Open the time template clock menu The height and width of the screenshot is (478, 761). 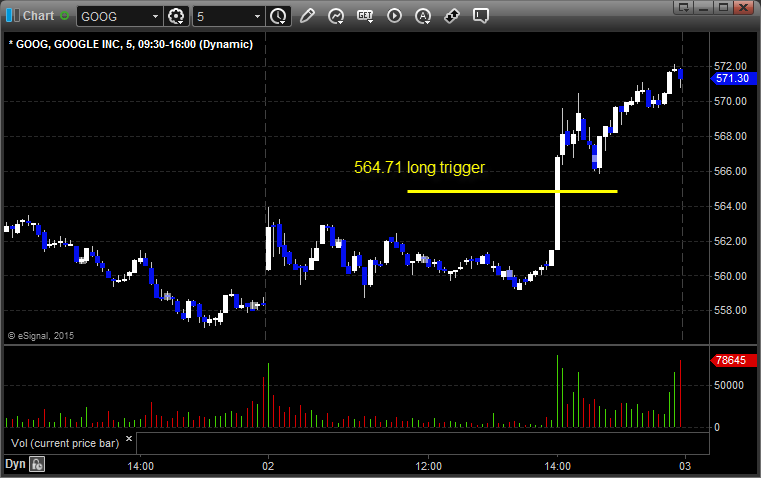pyautogui.click(x=279, y=16)
